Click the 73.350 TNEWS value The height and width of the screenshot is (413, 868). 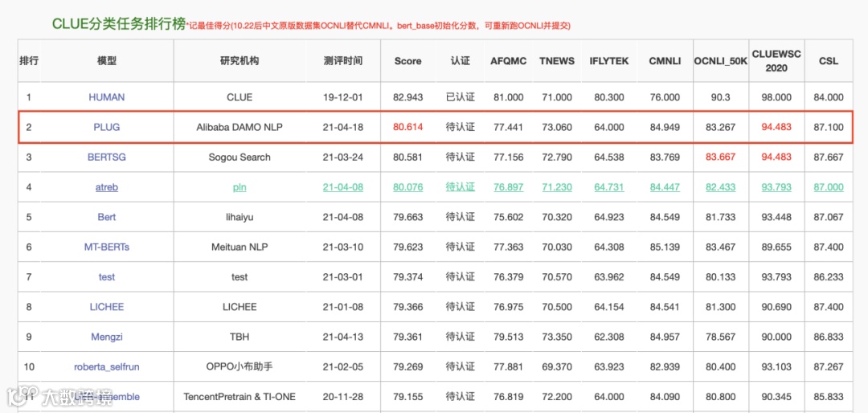pyautogui.click(x=558, y=337)
